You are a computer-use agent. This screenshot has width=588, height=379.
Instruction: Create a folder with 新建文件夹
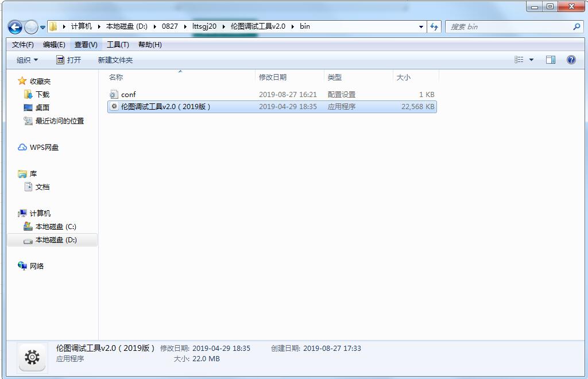[115, 60]
